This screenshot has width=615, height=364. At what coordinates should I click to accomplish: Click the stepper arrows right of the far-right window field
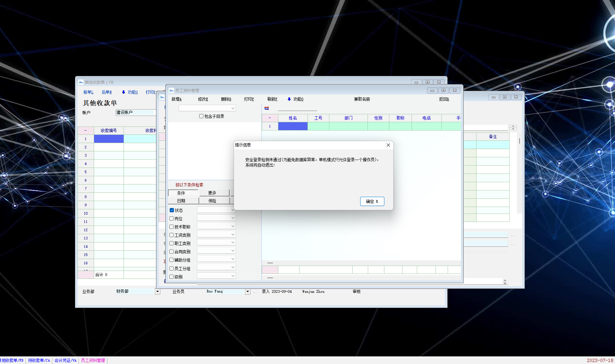513,128
